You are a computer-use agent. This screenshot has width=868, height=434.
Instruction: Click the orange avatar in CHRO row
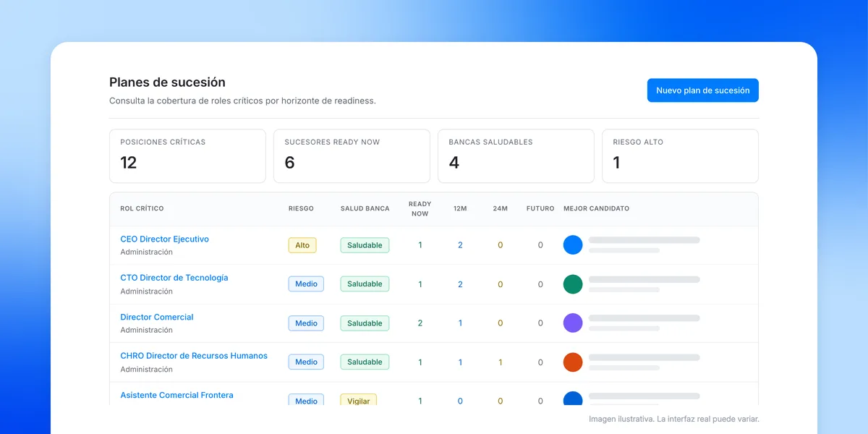(573, 362)
